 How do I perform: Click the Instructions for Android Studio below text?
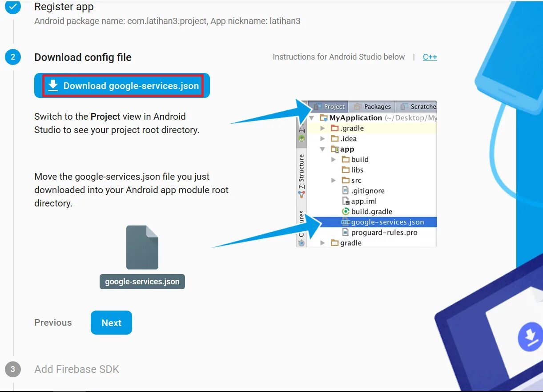(x=339, y=57)
